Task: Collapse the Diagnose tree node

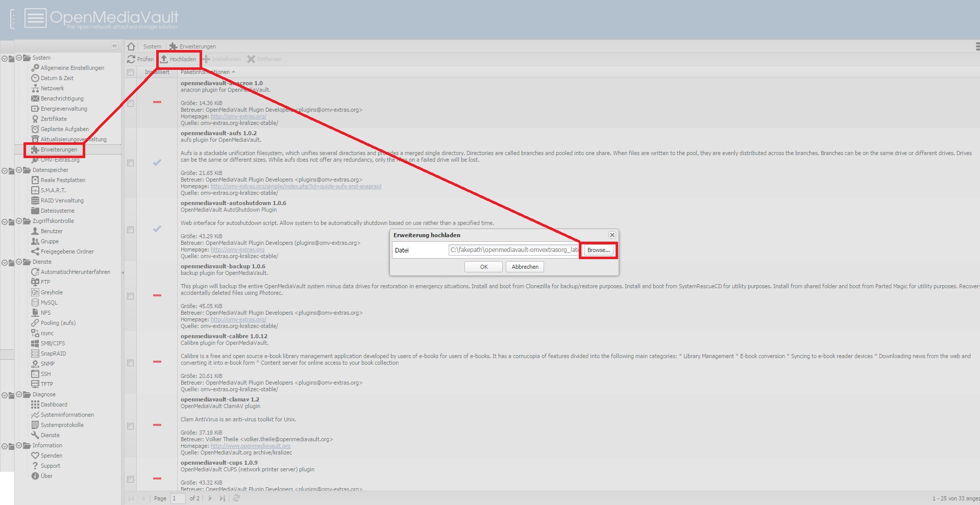Action: point(19,394)
